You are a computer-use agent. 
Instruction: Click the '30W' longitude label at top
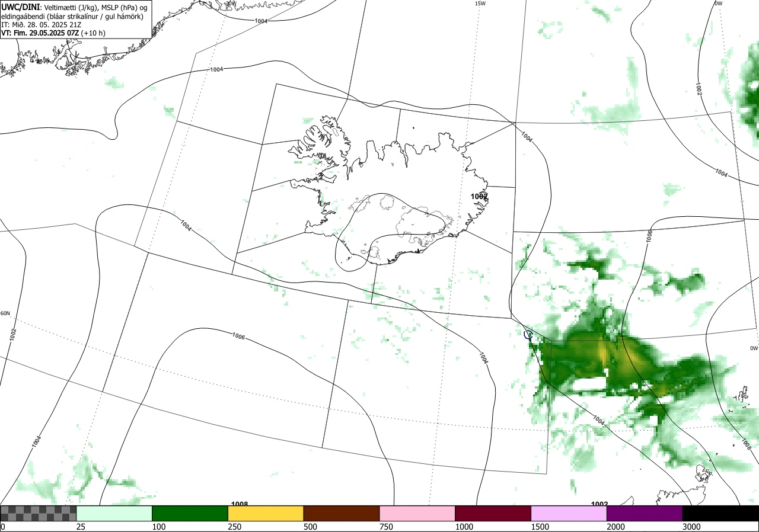[x=231, y=3]
